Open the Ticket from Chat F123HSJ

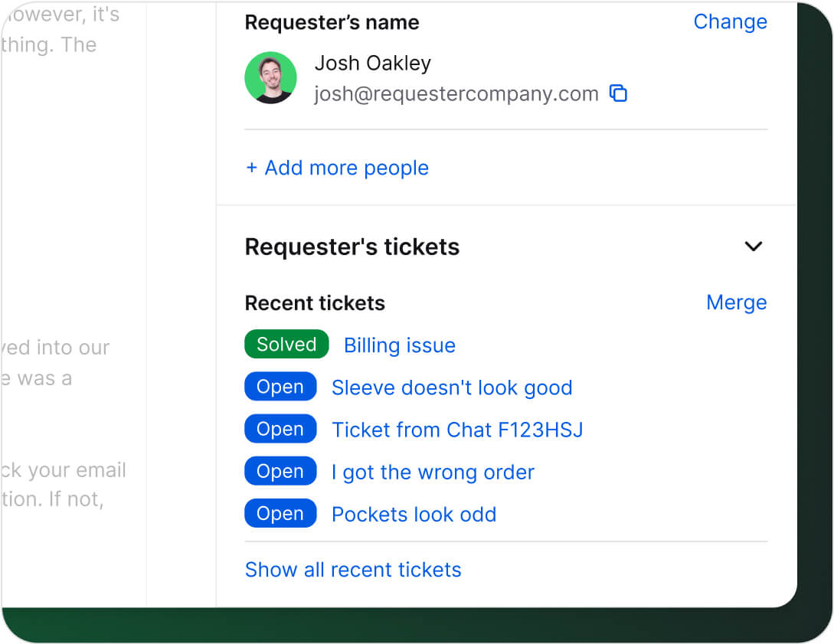point(457,430)
